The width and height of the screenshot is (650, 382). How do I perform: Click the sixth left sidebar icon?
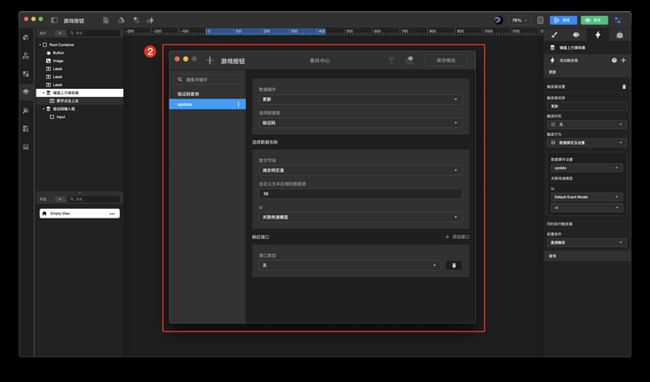tap(26, 129)
